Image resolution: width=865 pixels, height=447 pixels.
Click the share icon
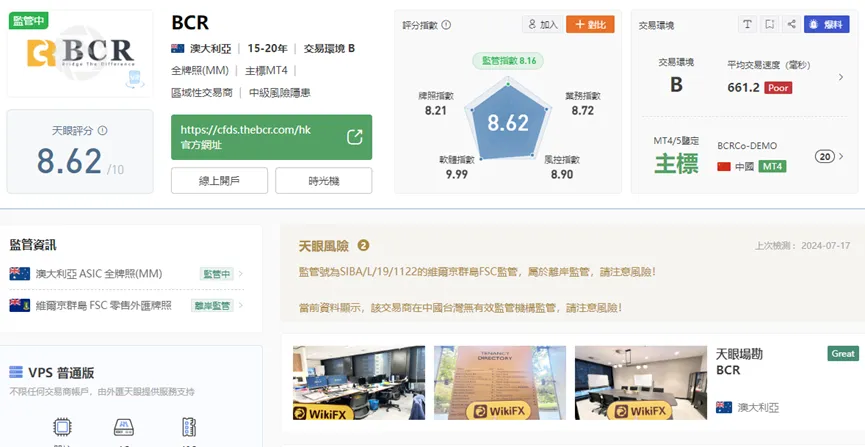point(791,24)
